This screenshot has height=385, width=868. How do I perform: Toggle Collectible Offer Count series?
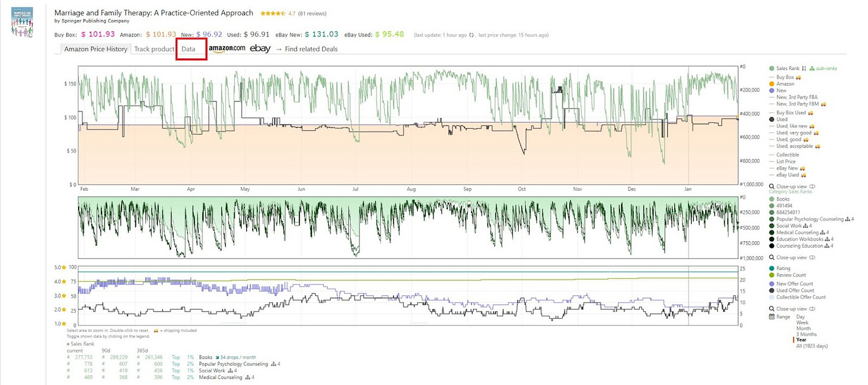(x=797, y=297)
